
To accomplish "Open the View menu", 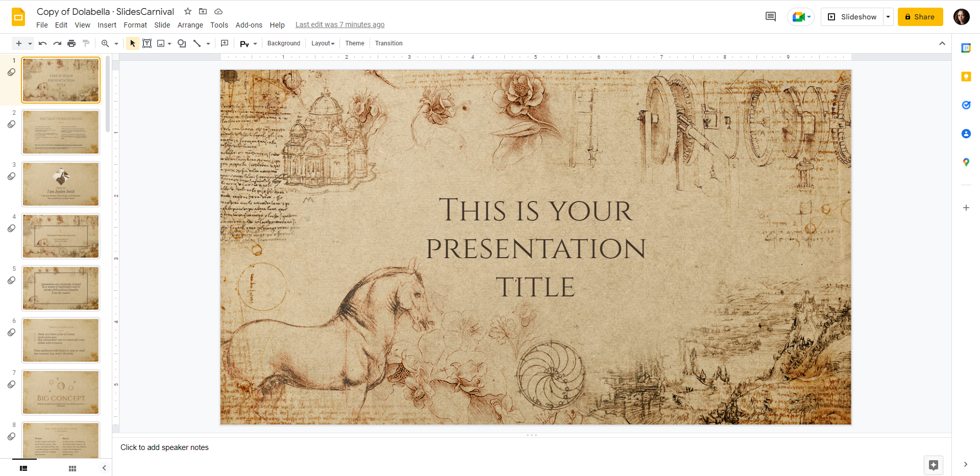I will (82, 25).
